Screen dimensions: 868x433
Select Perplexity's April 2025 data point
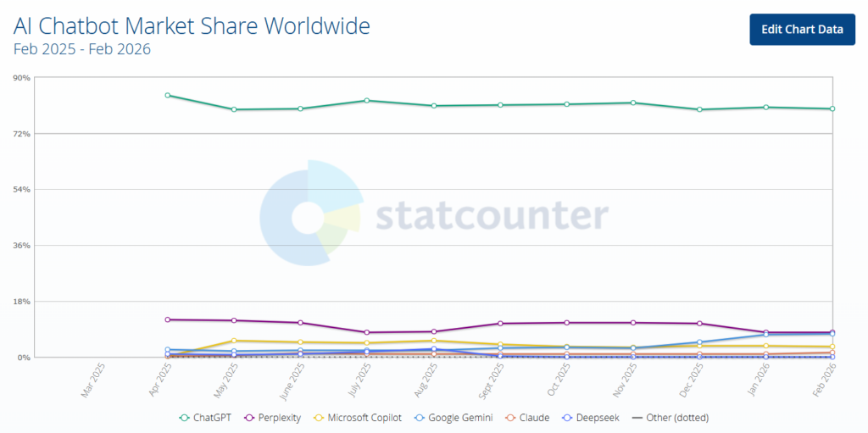click(x=168, y=319)
